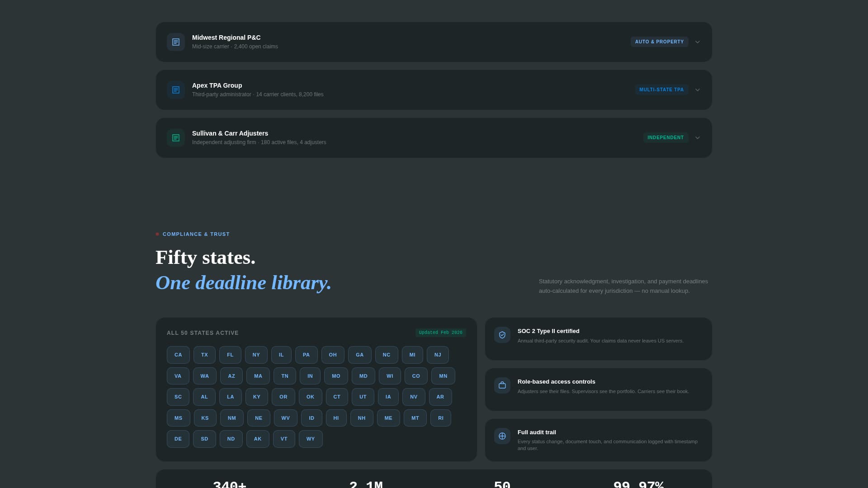868x488 pixels.
Task: Click the Updated Feb 2026 badge
Action: [x=441, y=333]
